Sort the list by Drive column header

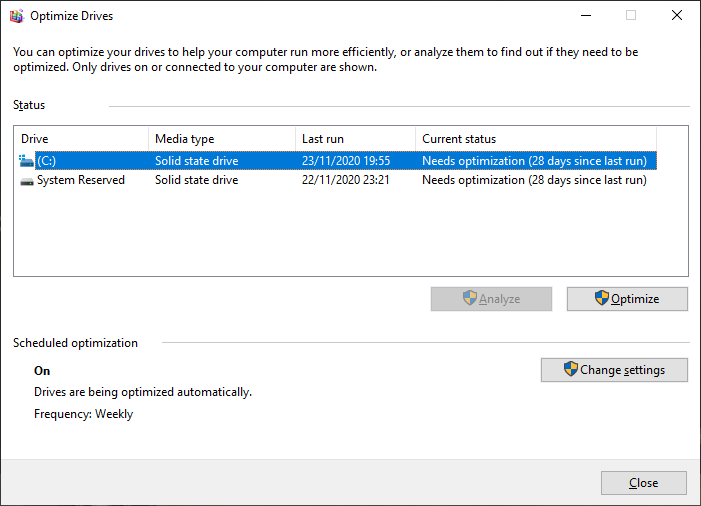(x=81, y=139)
